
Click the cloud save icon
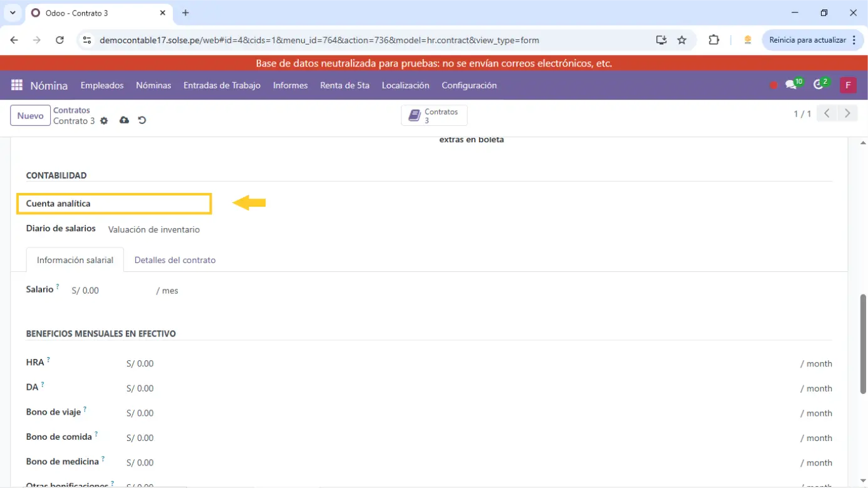pyautogui.click(x=124, y=120)
